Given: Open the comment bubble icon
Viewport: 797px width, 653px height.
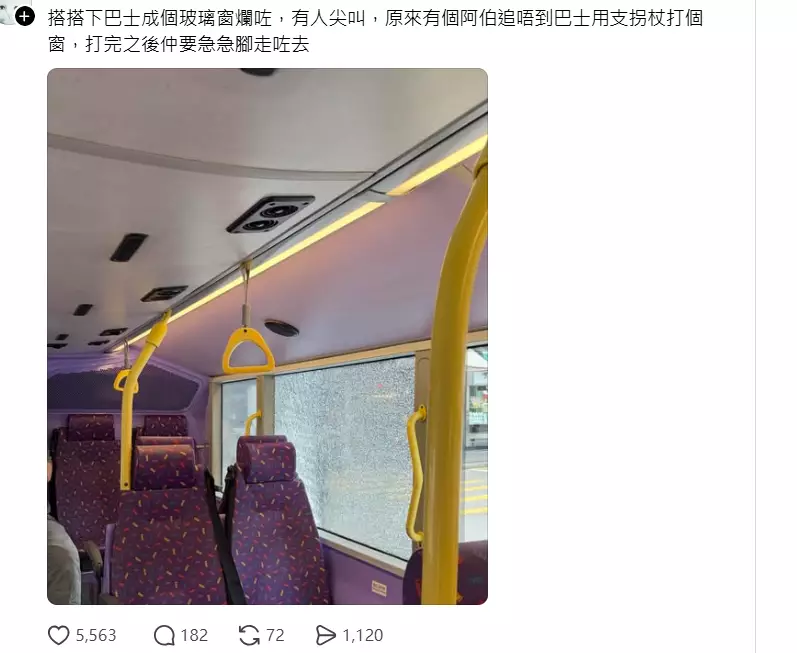Looking at the screenshot, I should click(x=164, y=635).
